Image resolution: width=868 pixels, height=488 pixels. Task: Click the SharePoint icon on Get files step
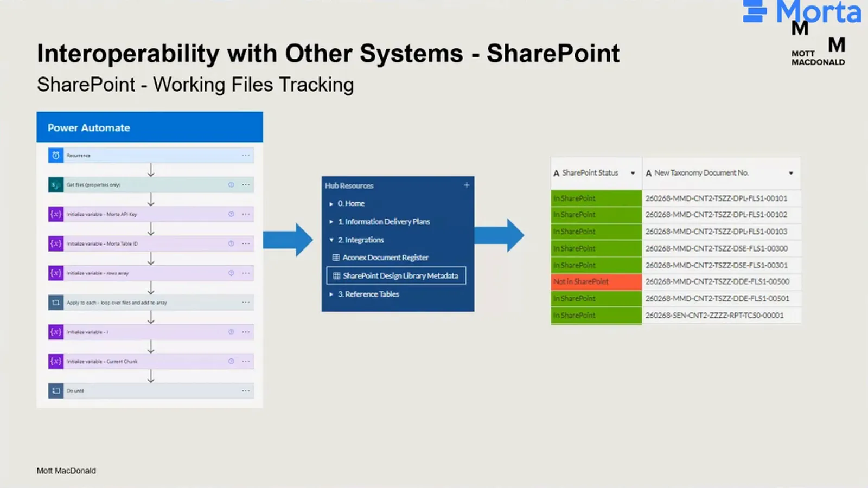click(x=56, y=185)
